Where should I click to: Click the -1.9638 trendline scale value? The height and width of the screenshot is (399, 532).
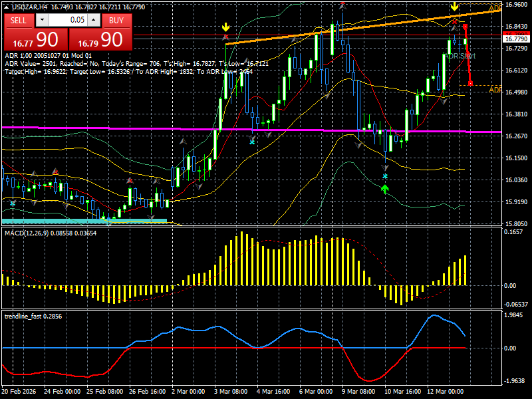[515, 380]
